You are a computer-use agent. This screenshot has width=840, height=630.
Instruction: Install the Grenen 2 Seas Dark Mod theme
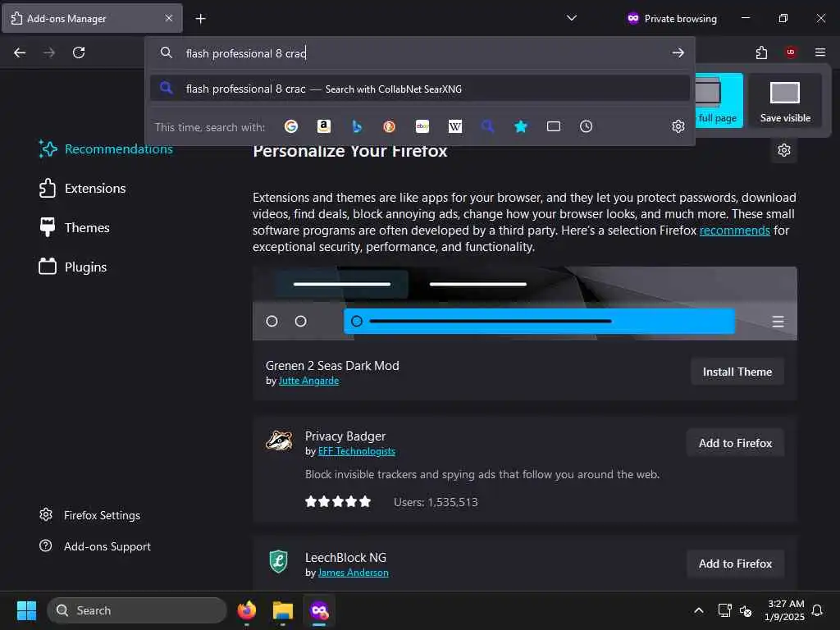pyautogui.click(x=737, y=372)
